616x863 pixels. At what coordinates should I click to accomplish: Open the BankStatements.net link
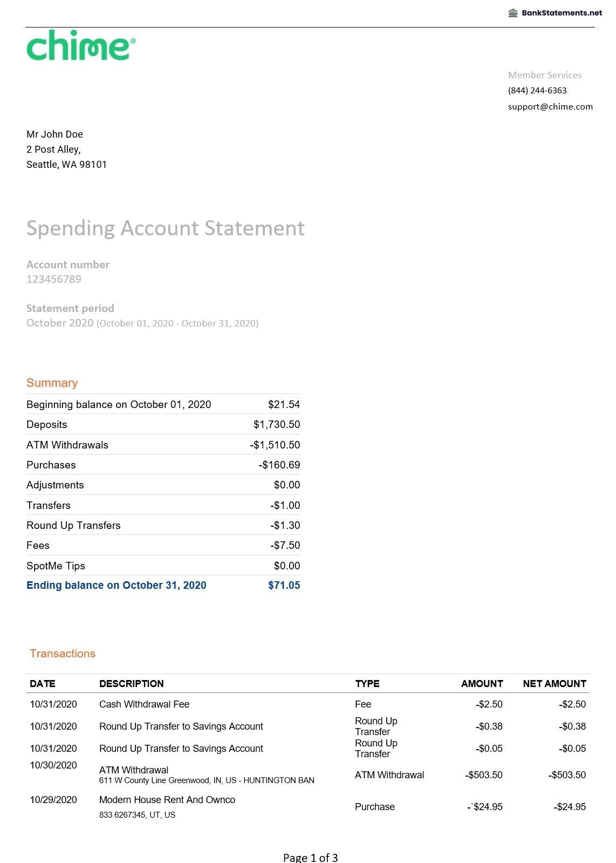(562, 13)
